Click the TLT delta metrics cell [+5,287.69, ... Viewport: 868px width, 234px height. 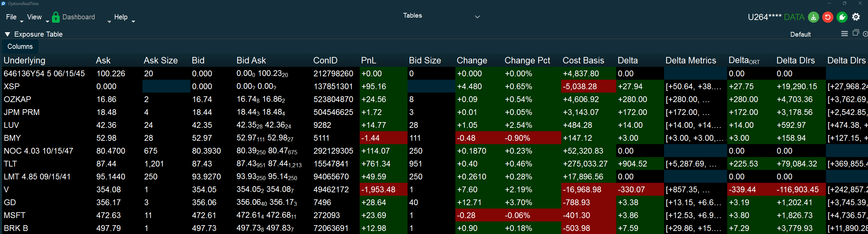click(695, 164)
